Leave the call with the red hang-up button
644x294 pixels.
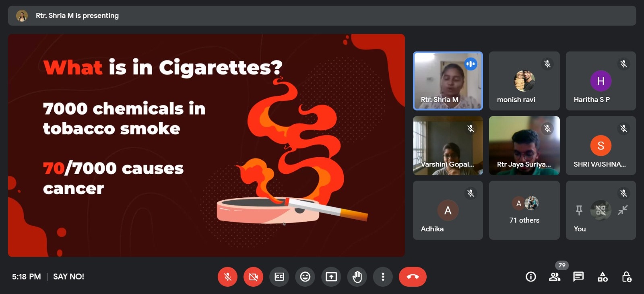click(413, 277)
